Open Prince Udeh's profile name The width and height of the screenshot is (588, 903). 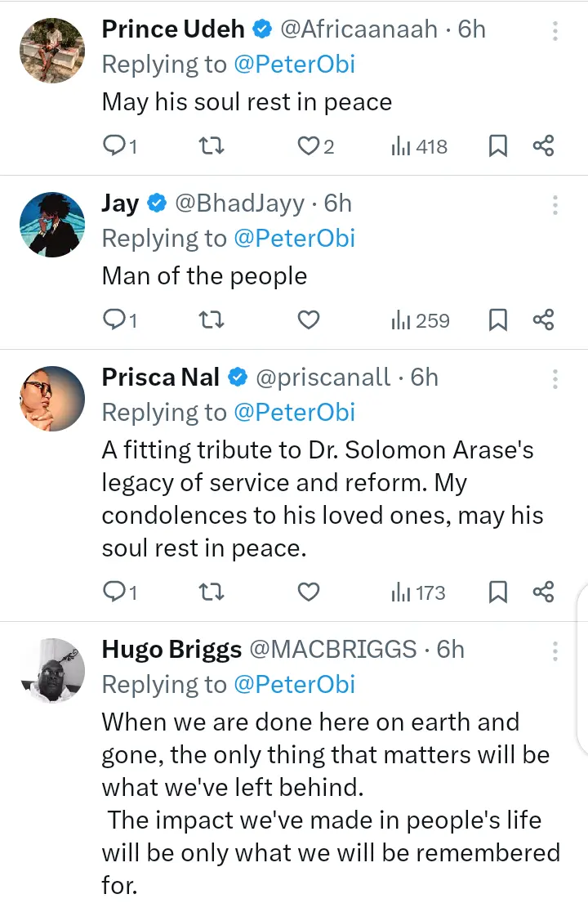click(173, 29)
